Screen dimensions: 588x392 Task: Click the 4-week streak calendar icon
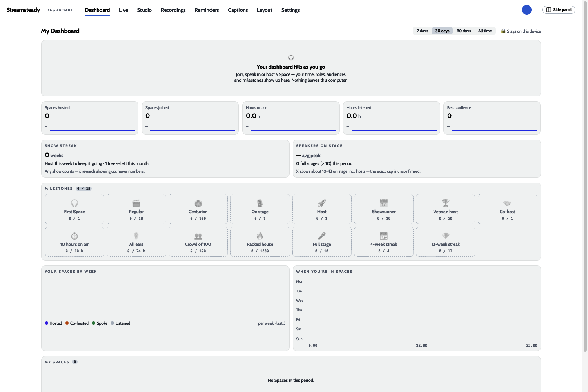384,236
